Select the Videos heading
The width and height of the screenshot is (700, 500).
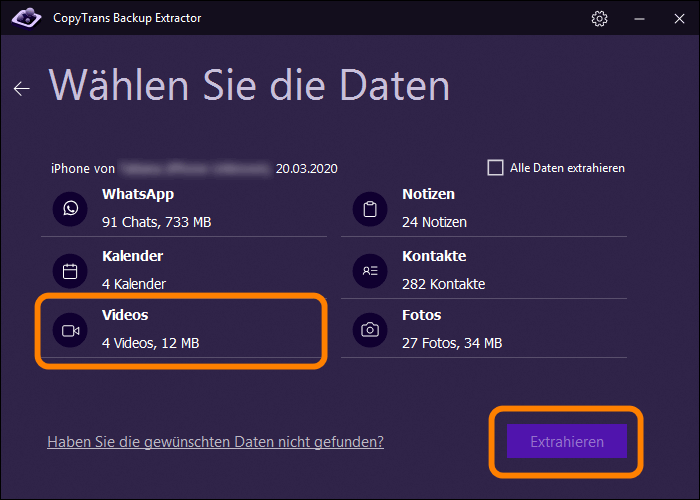(125, 315)
